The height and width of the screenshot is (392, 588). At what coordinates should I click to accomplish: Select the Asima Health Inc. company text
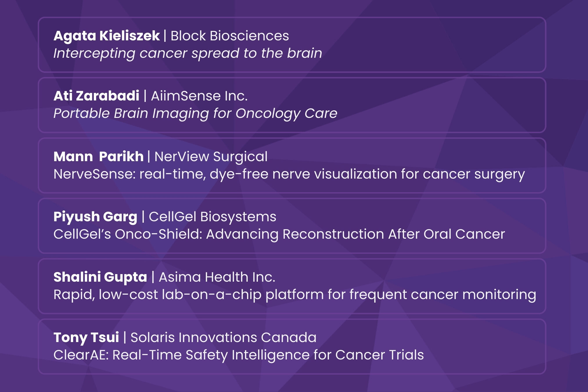(x=217, y=277)
